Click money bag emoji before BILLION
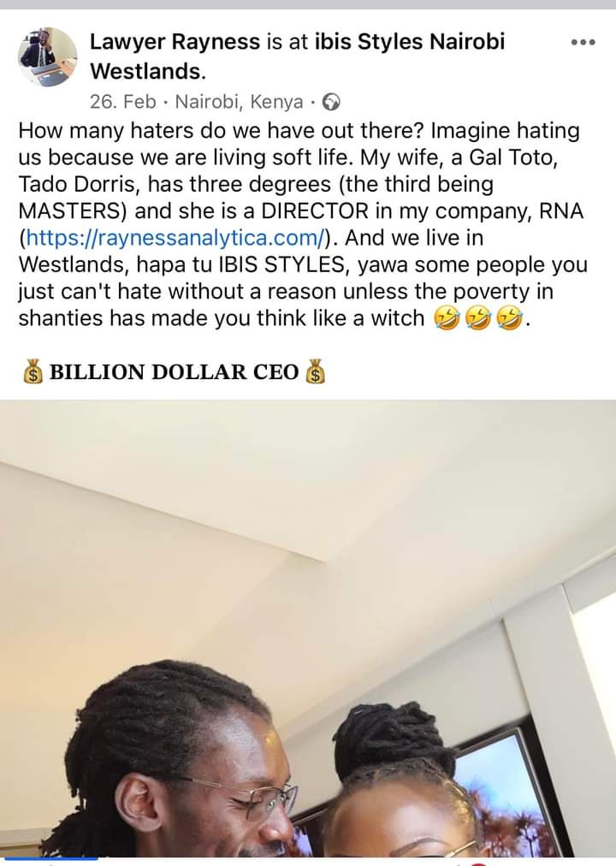Viewport: 616px width, 866px height. click(33, 371)
